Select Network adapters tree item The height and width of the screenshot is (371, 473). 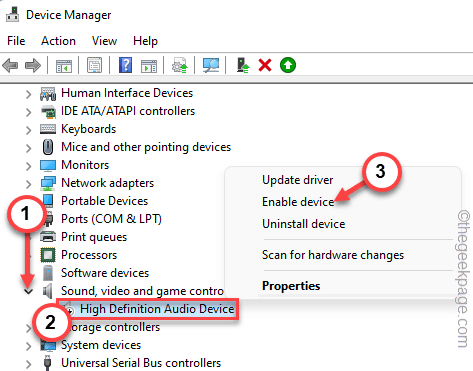pyautogui.click(x=107, y=183)
